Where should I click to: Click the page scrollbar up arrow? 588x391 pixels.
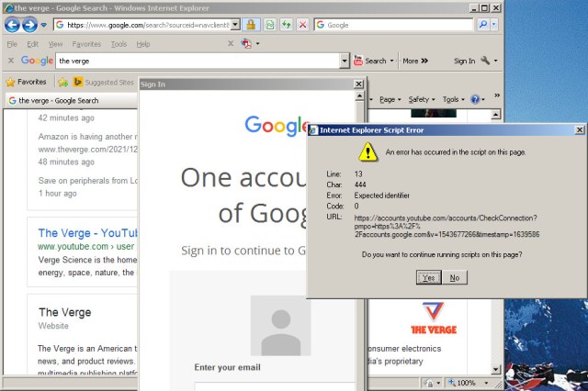pyautogui.click(x=496, y=114)
